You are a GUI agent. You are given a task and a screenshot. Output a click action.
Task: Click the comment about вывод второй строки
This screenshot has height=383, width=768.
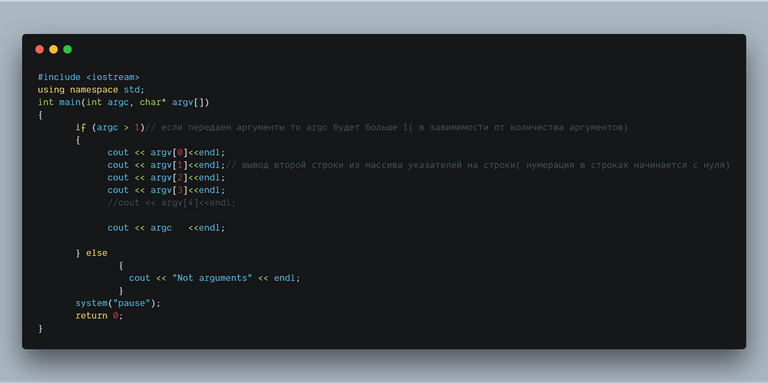478,165
